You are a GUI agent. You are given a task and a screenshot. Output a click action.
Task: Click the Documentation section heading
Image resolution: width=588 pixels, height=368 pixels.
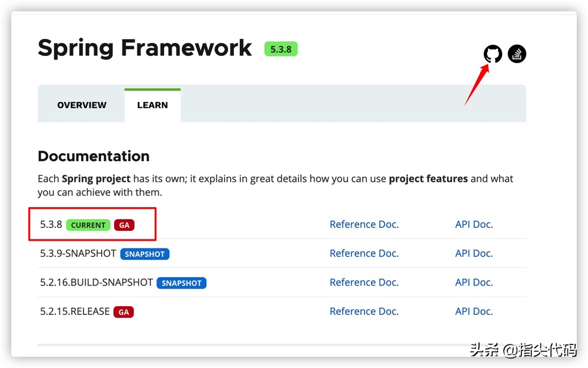(x=93, y=156)
